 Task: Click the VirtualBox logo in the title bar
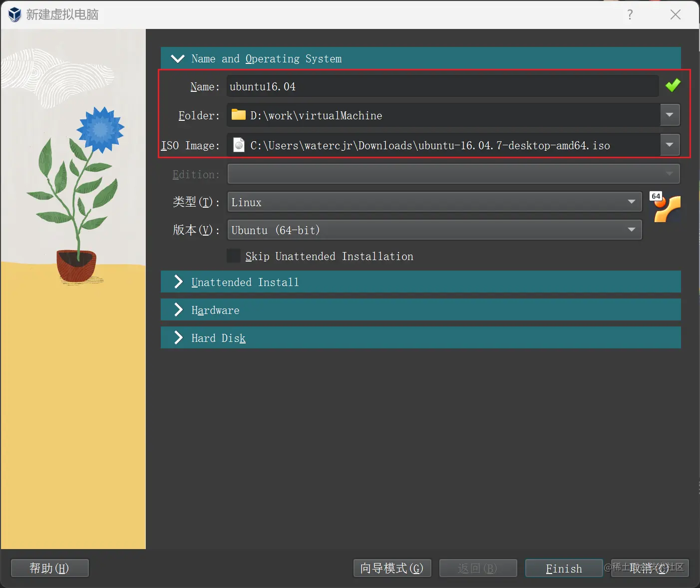(14, 14)
